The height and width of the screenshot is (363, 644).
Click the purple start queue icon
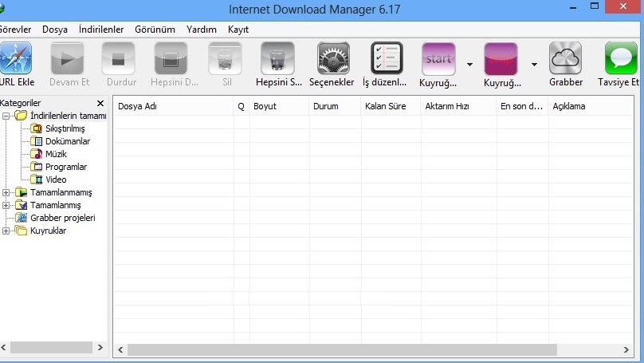point(438,59)
